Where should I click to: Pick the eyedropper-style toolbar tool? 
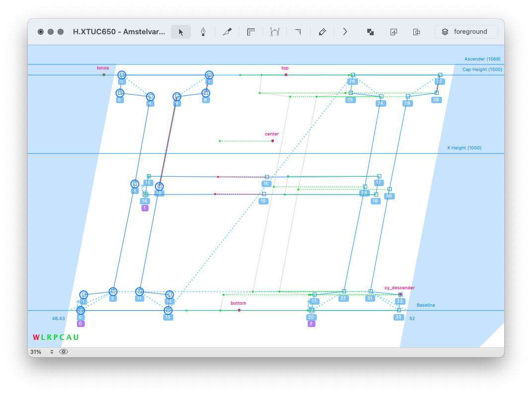pos(322,32)
